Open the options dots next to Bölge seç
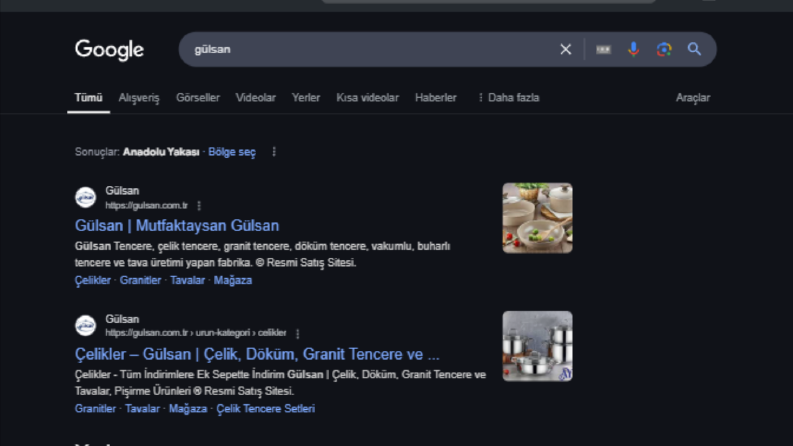 click(x=274, y=152)
